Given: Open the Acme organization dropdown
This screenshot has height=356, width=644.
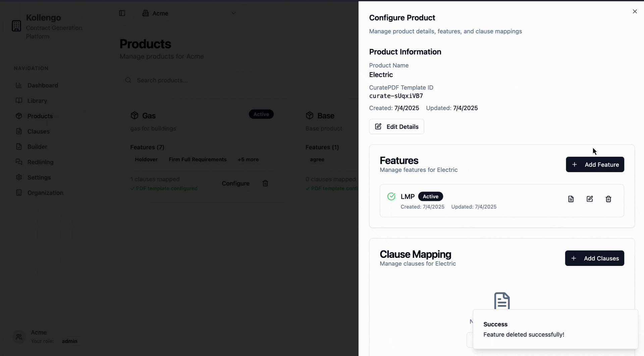Looking at the screenshot, I should point(190,13).
